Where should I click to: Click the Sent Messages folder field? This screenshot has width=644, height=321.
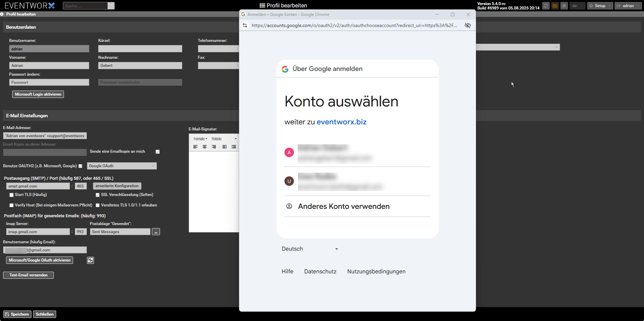(120, 232)
